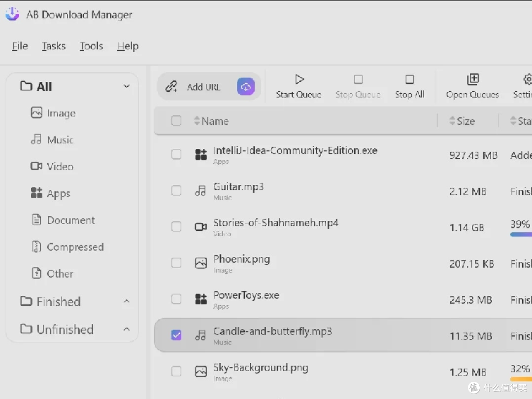Toggle the select-all checkbox in the table header

pos(176,120)
